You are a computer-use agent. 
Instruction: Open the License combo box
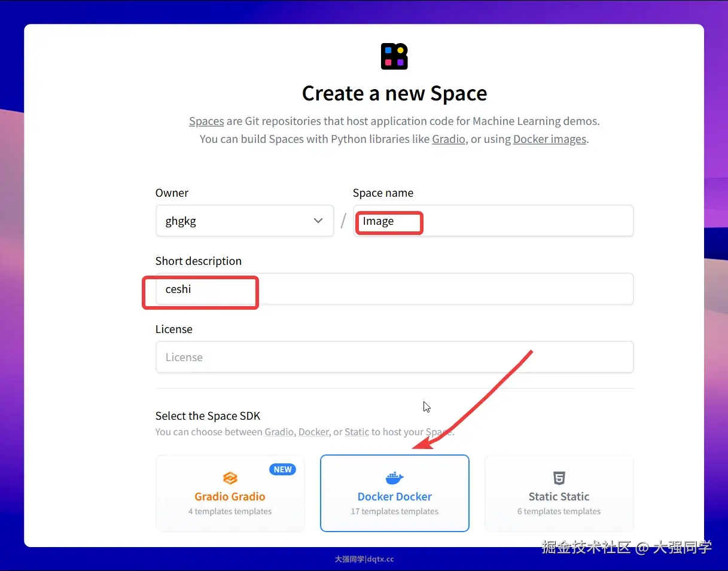pyautogui.click(x=394, y=357)
